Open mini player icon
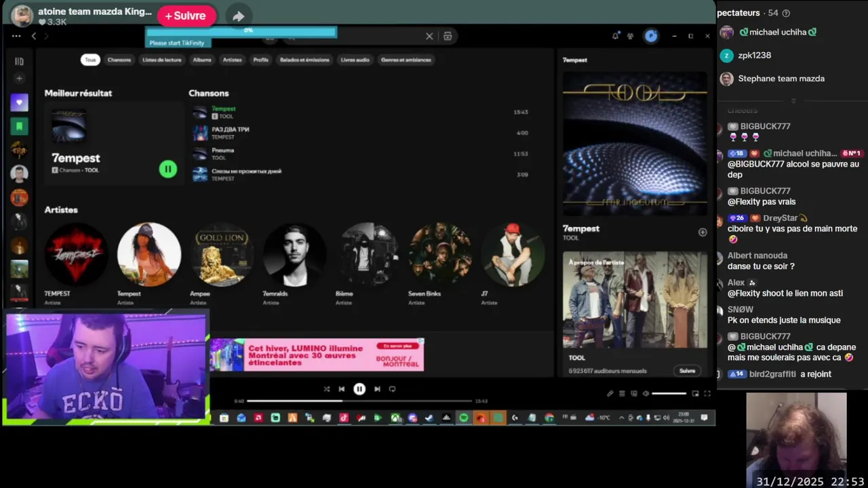 695,393
